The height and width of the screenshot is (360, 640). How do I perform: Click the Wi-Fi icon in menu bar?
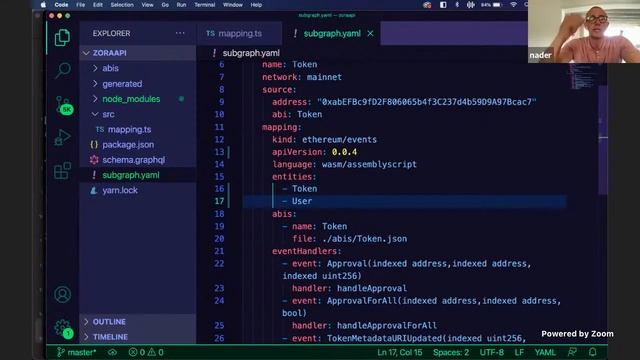[513, 5]
